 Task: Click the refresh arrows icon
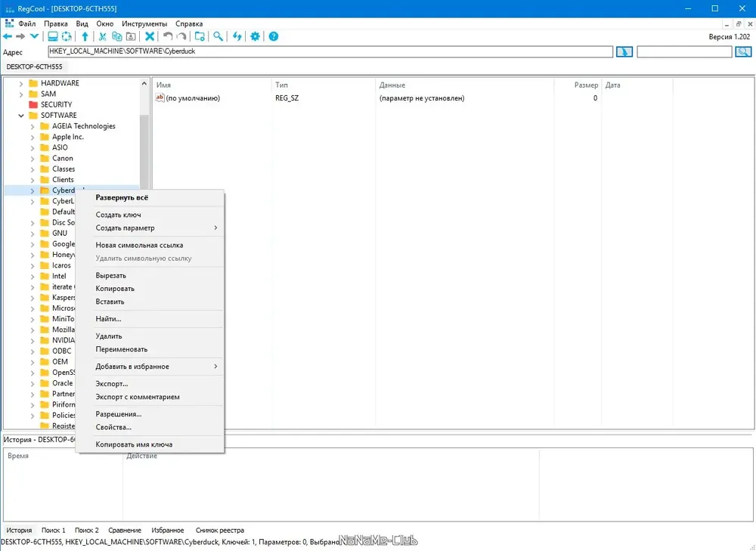(237, 36)
